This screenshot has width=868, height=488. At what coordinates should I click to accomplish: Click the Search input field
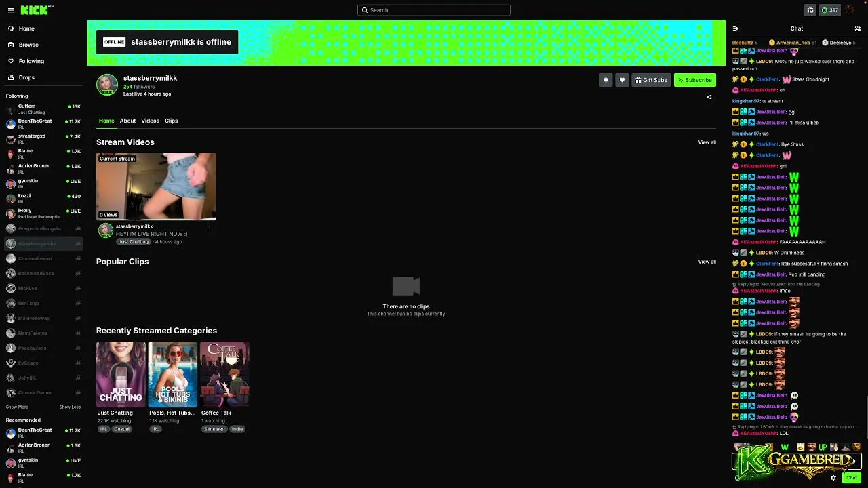point(434,10)
